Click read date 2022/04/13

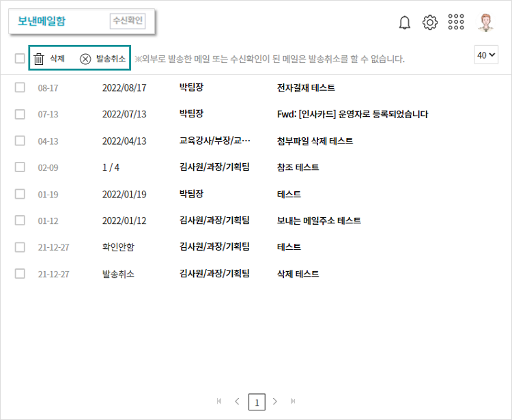[124, 141]
